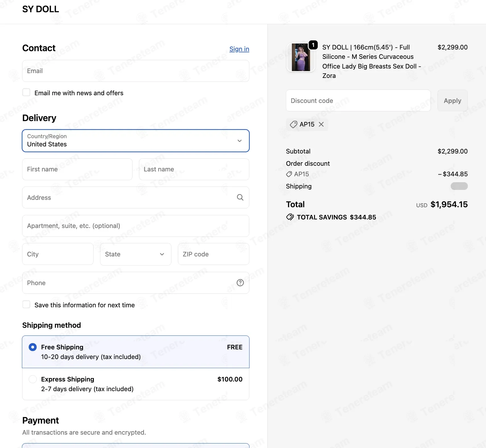Focus the Email input field
The image size is (486, 448).
click(x=136, y=71)
